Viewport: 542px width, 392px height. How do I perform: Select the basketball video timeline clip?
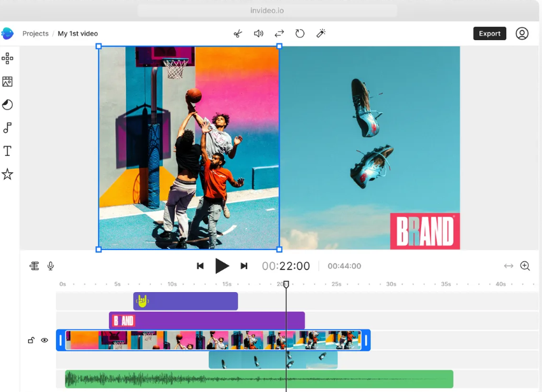pos(213,340)
